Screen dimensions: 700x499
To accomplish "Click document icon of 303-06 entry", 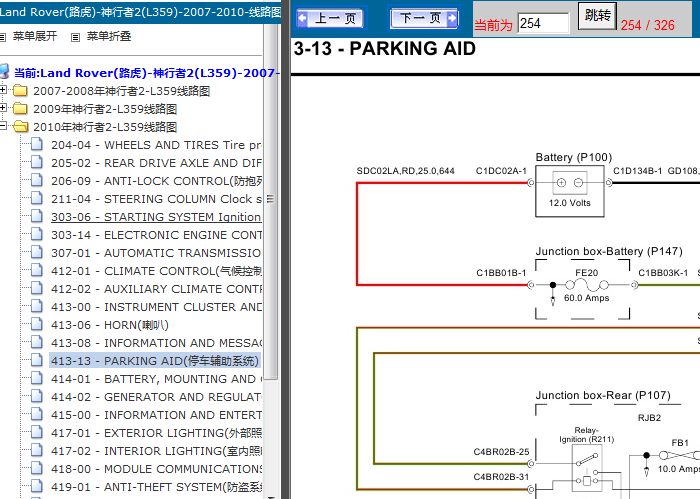I will coord(37,216).
